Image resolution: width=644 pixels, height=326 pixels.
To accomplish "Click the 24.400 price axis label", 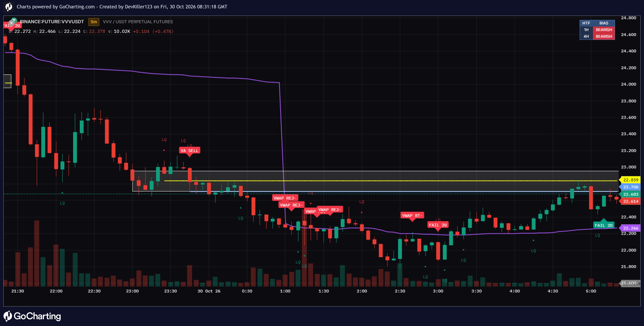I will click(x=628, y=51).
